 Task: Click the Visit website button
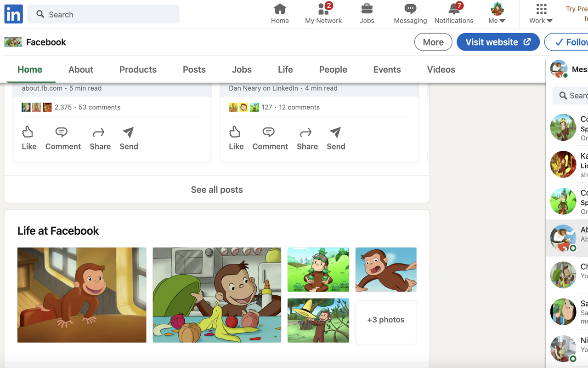[x=498, y=42]
